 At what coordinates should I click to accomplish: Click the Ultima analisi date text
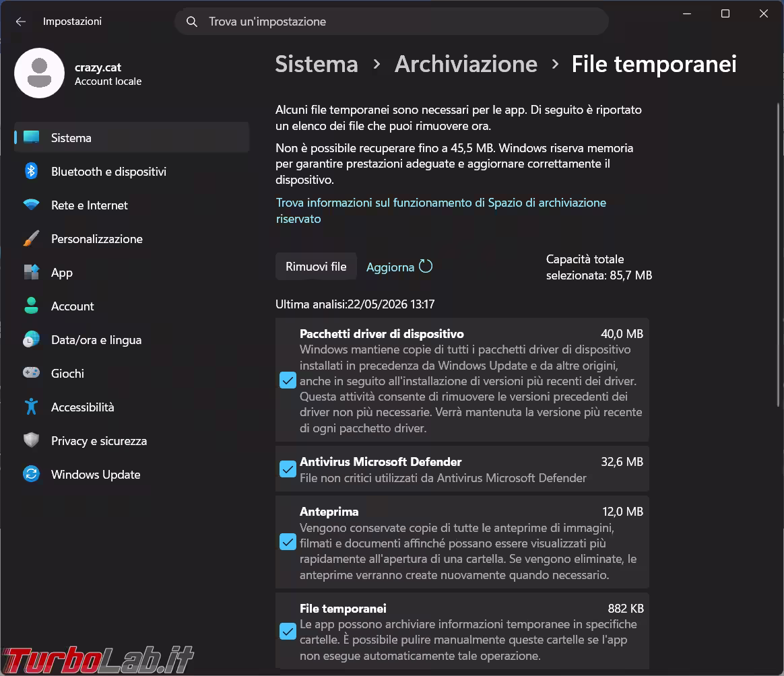click(x=355, y=304)
